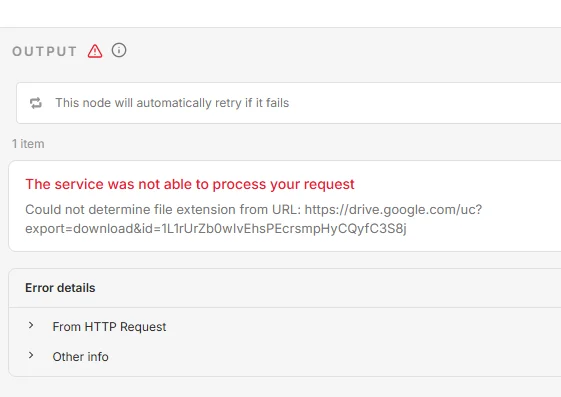
Task: Click the automatic retry notice text
Action: (x=172, y=103)
